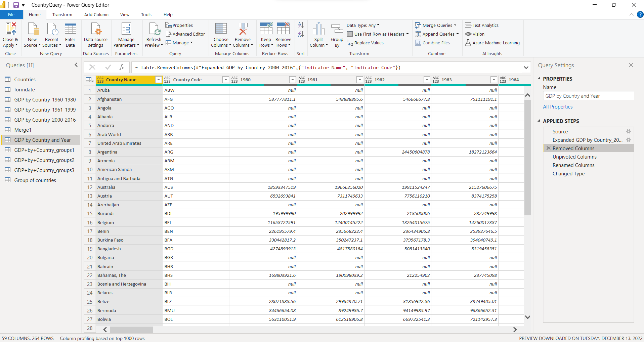Open the 1960 column filter dropdown
Image resolution: width=644 pixels, height=342 pixels.
click(x=293, y=80)
